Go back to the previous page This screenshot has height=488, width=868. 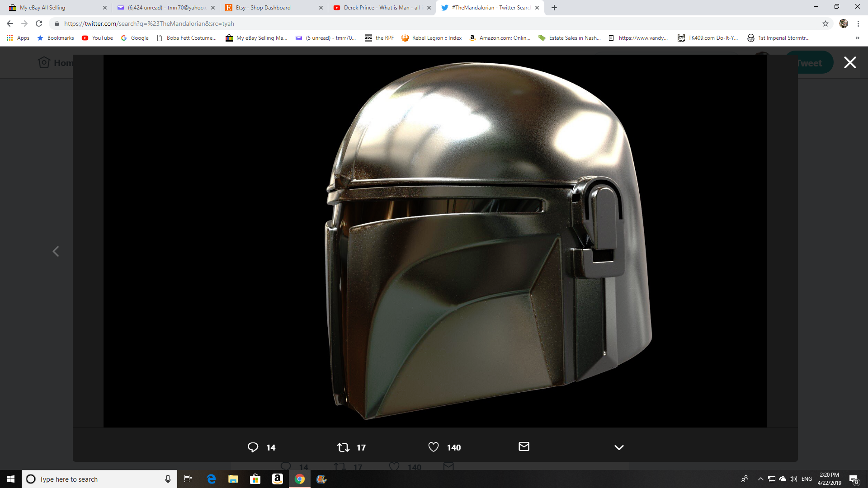pyautogui.click(x=10, y=23)
